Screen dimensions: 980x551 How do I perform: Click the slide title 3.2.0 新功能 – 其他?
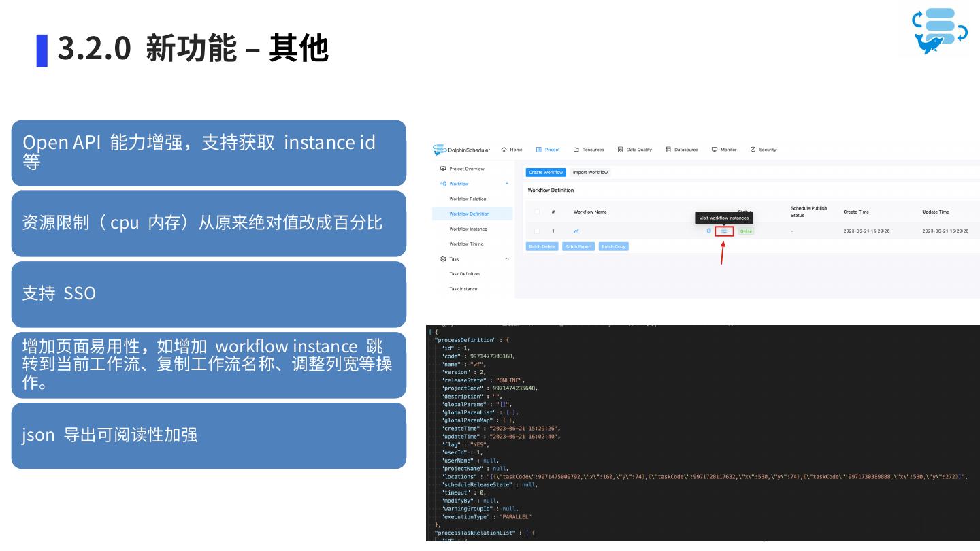[193, 48]
